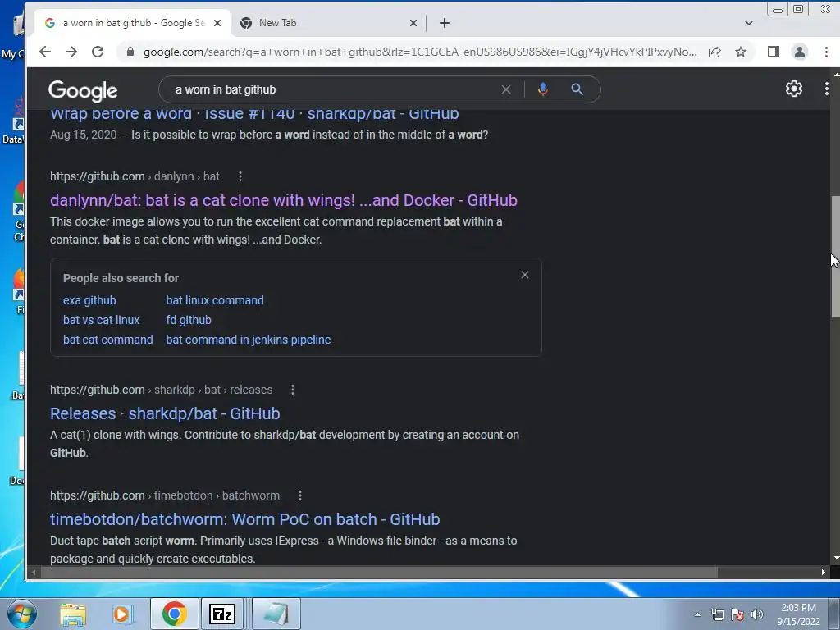This screenshot has height=630, width=840.
Task: Open Google quick settings gear
Action: point(794,89)
